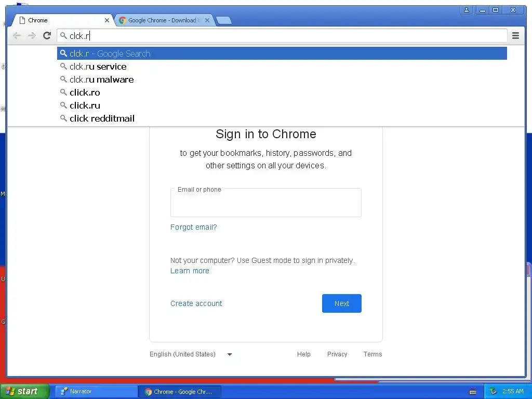Screen dimensions: 532x399
Task: Click the browser Back arrow
Action: (x=17, y=36)
